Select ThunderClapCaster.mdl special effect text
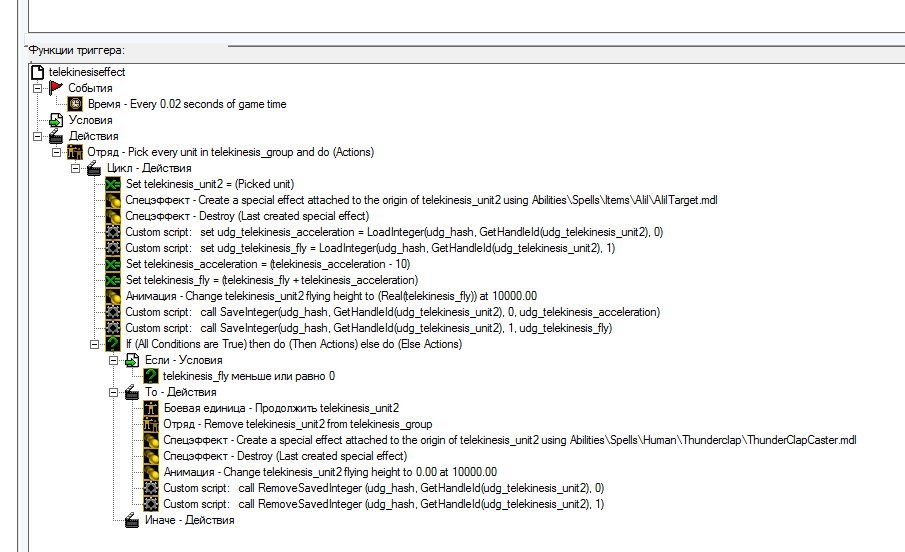905x552 pixels. (510, 440)
